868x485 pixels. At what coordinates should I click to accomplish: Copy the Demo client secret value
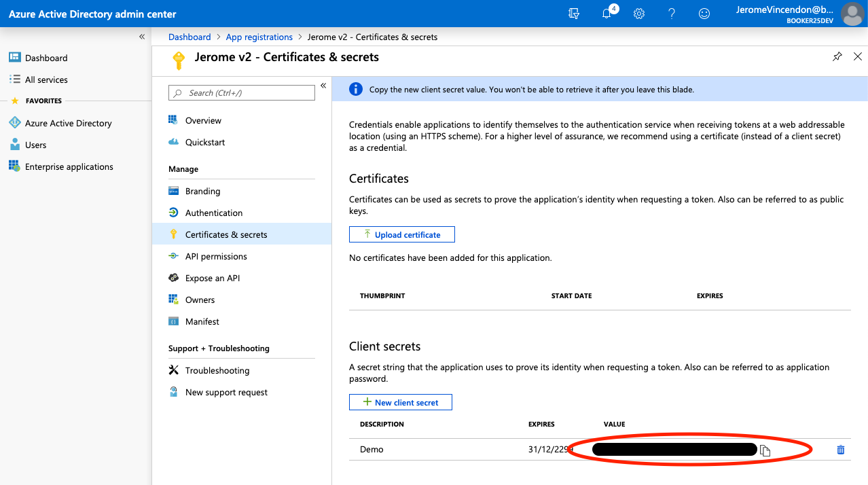click(765, 450)
